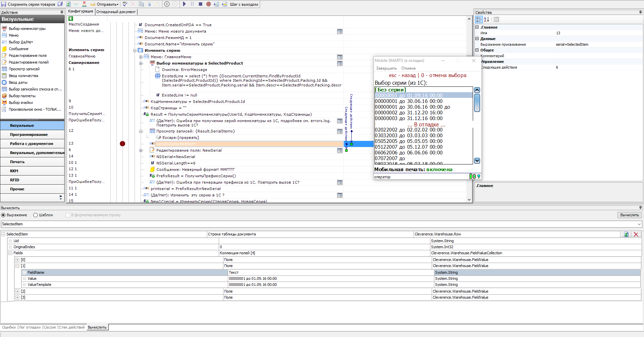Click the green back arrow icon under the 'Конфигурация' tab
644x337 pixels.
(x=71, y=18)
